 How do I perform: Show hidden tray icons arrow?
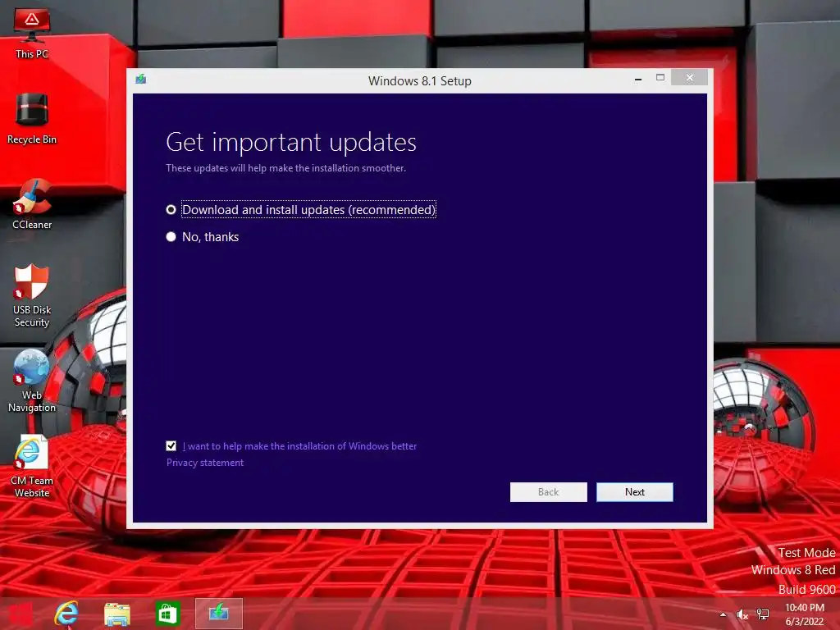[723, 614]
